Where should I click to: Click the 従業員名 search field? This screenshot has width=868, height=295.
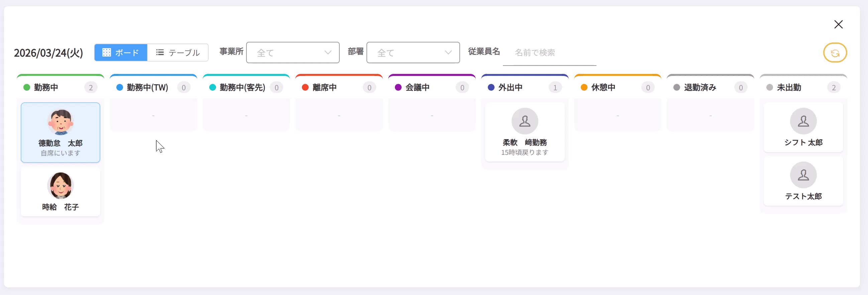click(549, 53)
